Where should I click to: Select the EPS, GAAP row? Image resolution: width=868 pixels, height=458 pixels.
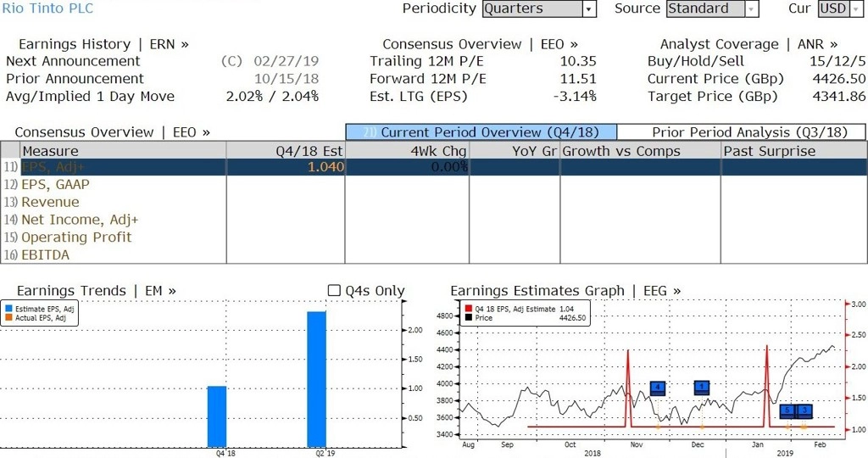click(434, 184)
